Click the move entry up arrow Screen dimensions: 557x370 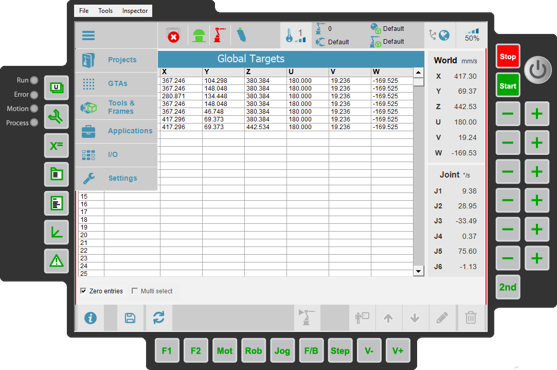pyautogui.click(x=388, y=318)
